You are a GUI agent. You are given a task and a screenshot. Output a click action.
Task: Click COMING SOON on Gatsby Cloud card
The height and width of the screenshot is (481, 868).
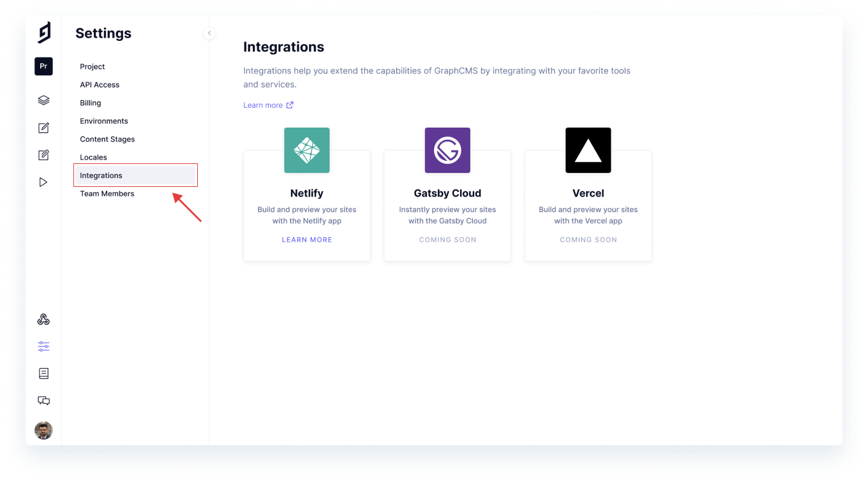[x=447, y=240]
